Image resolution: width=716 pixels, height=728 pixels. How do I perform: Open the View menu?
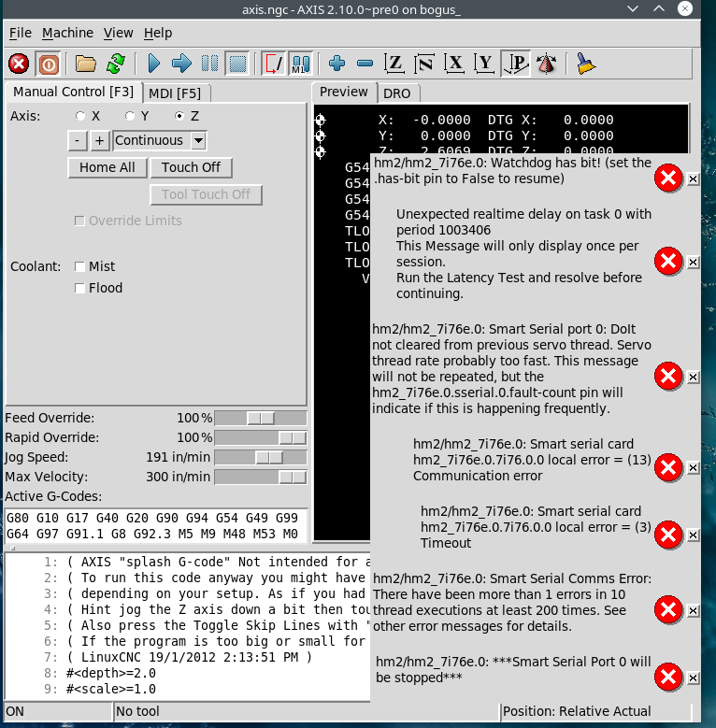(119, 33)
